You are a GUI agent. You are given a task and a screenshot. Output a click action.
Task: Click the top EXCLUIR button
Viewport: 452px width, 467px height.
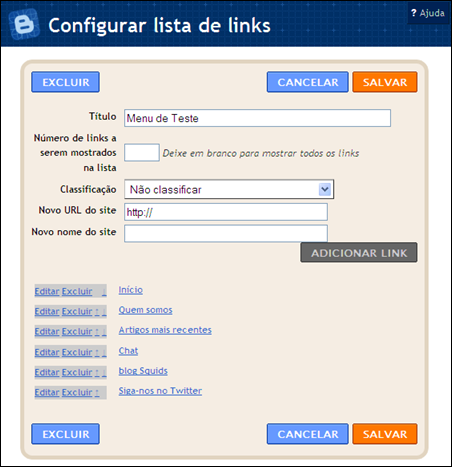pos(65,82)
